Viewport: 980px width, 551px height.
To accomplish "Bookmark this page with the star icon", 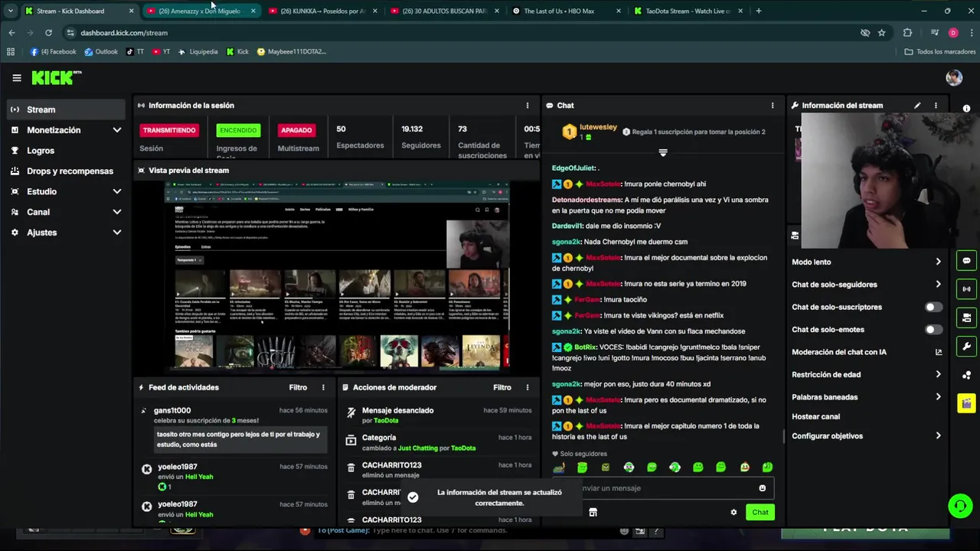I will click(882, 33).
